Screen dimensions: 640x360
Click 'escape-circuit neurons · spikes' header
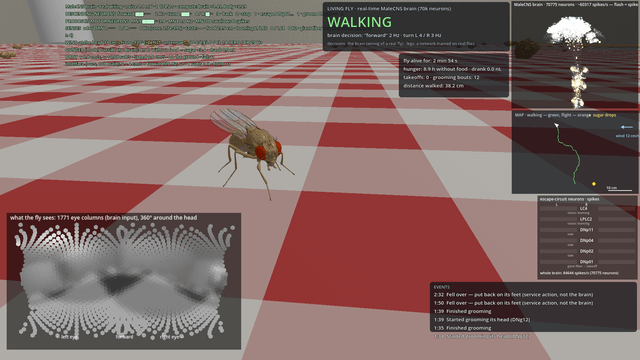[x=569, y=200]
